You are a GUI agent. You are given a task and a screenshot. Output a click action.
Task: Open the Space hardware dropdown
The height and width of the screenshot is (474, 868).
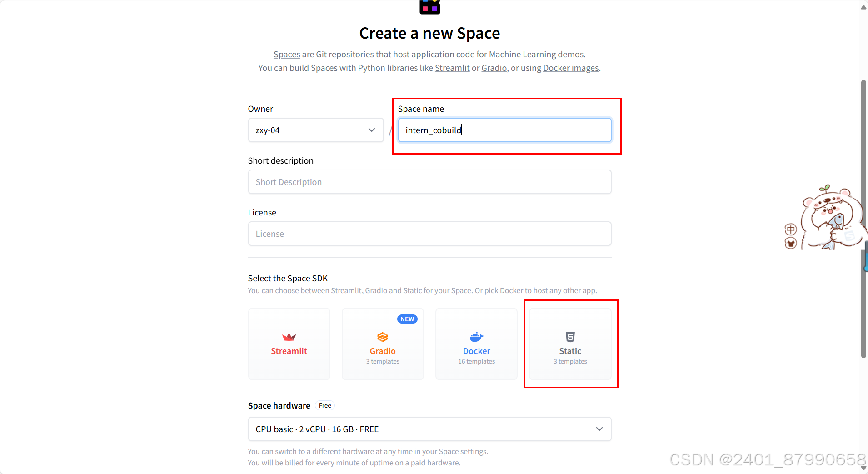pyautogui.click(x=429, y=429)
